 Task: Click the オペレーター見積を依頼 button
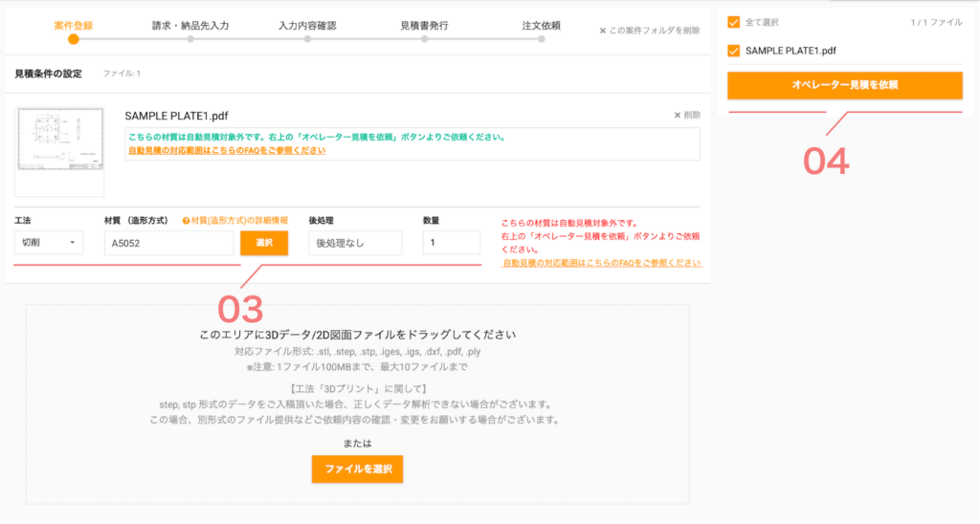click(x=844, y=85)
